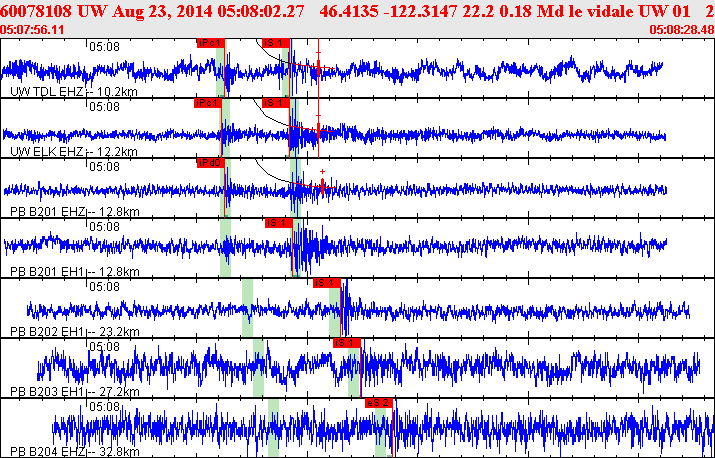Select the iPc1 pick flag on the ELK trace
715x458 pixels.
click(x=207, y=103)
